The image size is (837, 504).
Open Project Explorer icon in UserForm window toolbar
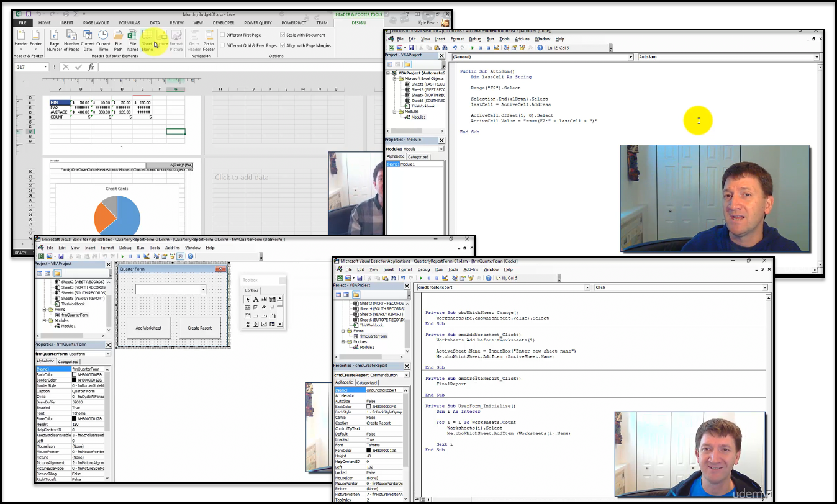pos(156,256)
